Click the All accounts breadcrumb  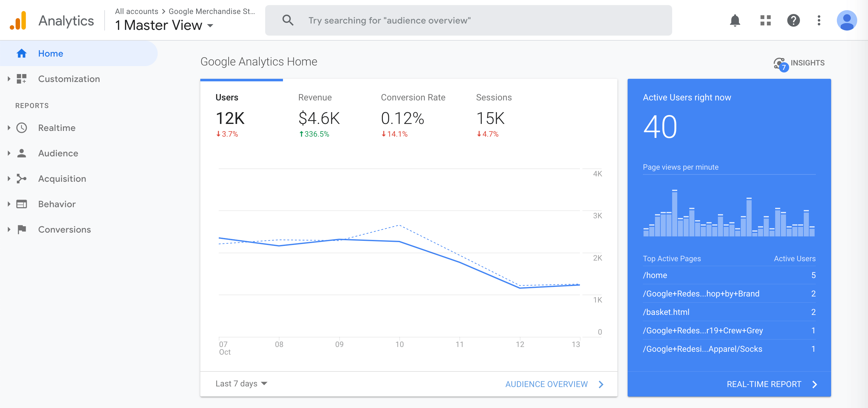(136, 11)
